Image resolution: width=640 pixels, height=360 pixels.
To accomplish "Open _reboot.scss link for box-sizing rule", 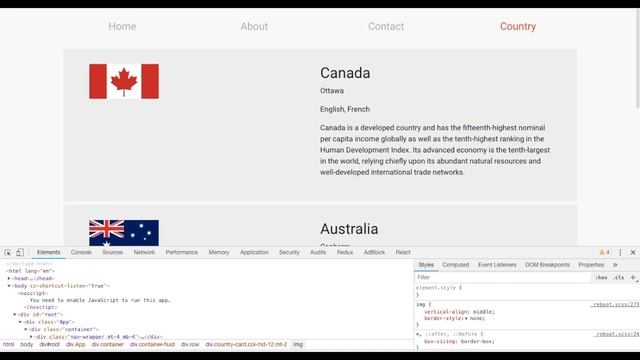I will [x=617, y=334].
